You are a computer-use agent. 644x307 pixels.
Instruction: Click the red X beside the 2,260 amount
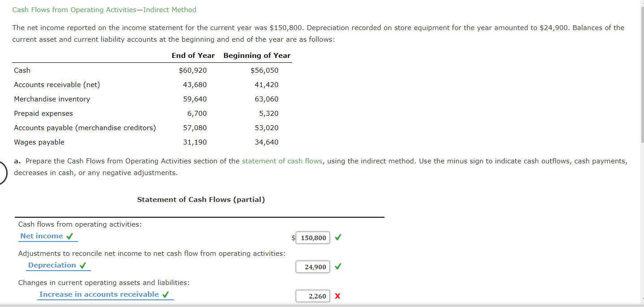coord(338,296)
